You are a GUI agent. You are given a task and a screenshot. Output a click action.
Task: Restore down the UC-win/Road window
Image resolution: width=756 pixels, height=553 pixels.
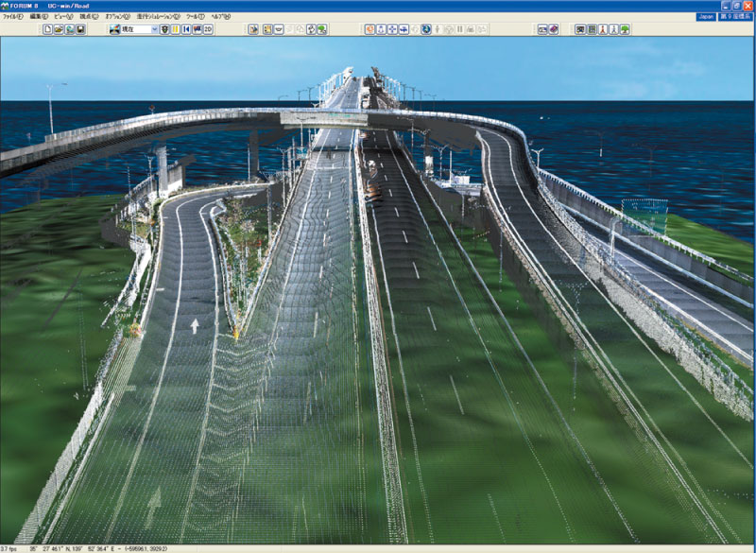737,6
